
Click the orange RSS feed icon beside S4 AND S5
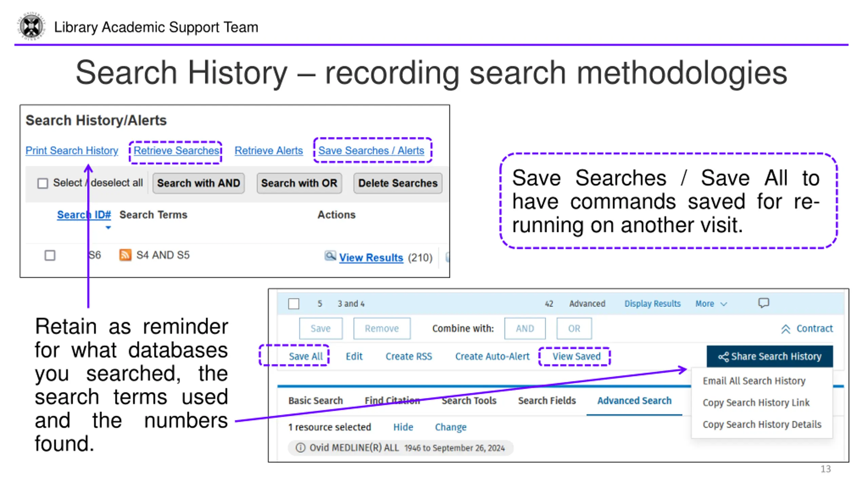point(125,255)
